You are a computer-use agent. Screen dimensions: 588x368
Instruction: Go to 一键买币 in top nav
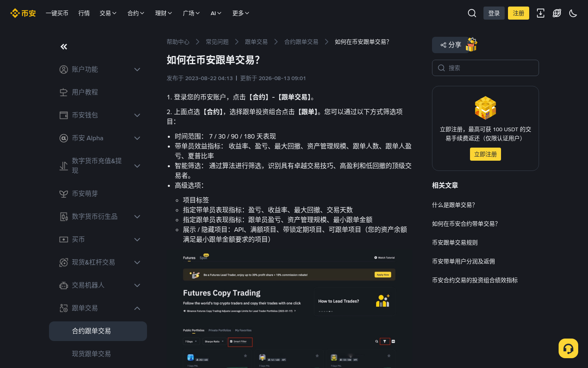57,13
